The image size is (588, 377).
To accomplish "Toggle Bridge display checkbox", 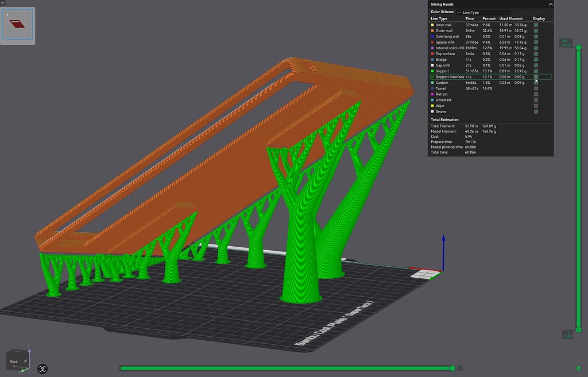I will click(x=536, y=60).
